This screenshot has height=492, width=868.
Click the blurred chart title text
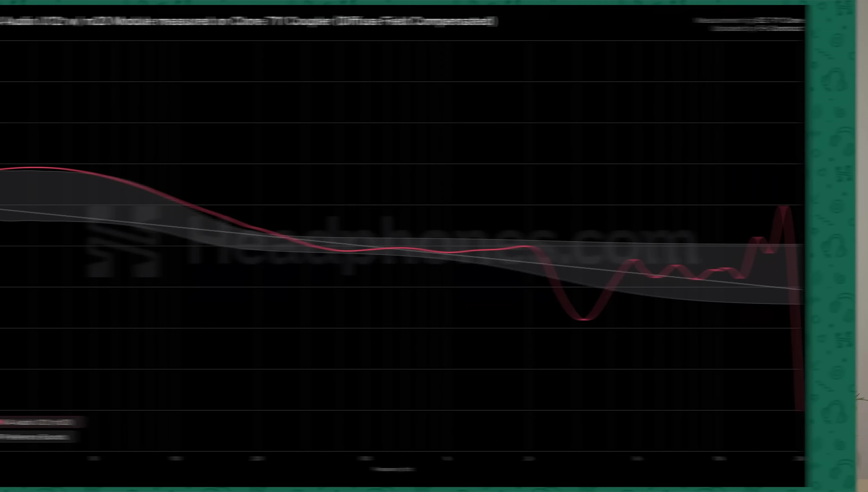point(248,21)
